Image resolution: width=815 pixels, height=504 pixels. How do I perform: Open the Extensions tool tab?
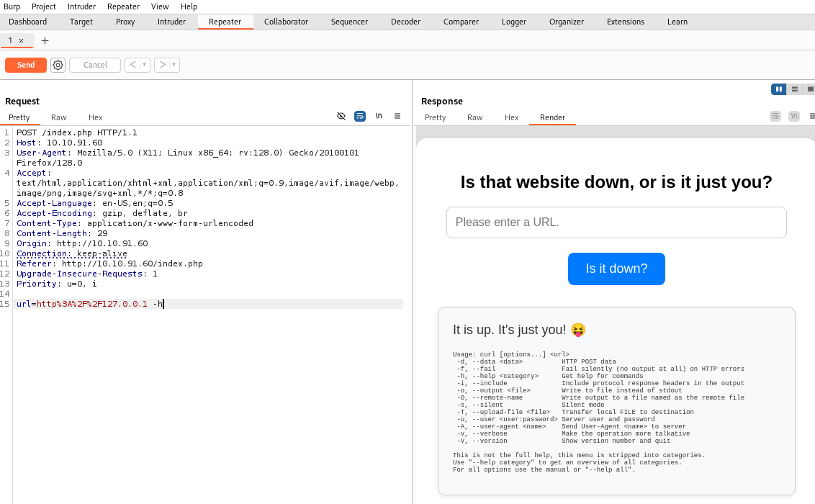[625, 22]
